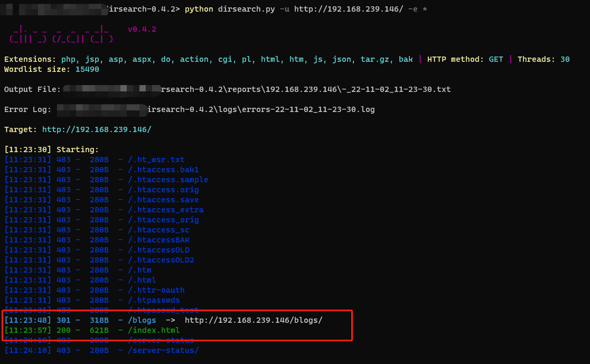This screenshot has height=364, width=590.
Task: Click the Wordlist size value 15490
Action: 87,69
